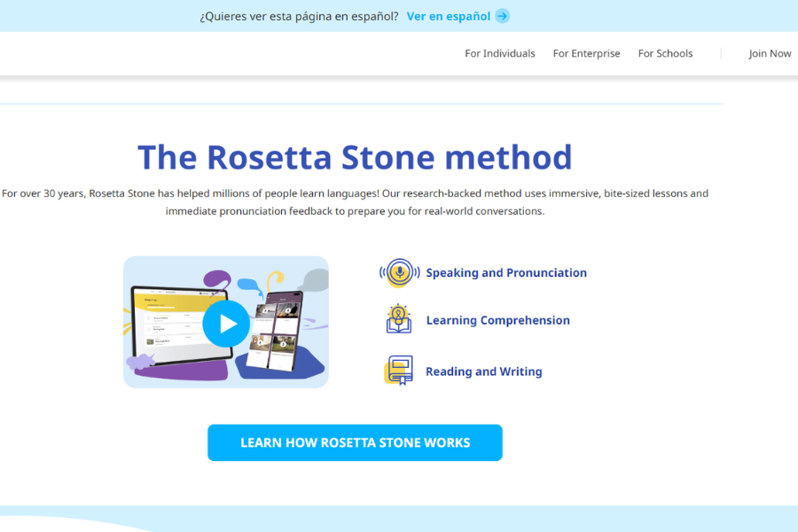798x532 pixels.
Task: Click the Reading and Writing heading
Action: click(x=484, y=372)
